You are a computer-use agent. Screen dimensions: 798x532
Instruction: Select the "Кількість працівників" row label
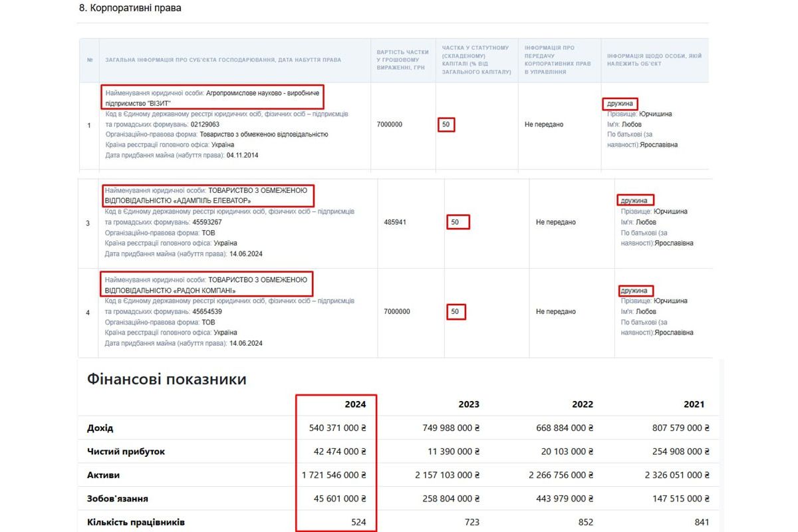[135, 522]
